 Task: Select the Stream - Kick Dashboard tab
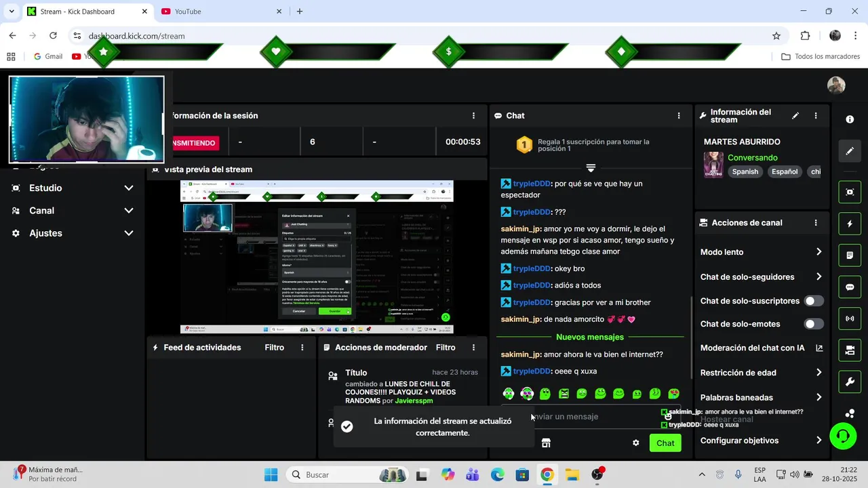(87, 12)
